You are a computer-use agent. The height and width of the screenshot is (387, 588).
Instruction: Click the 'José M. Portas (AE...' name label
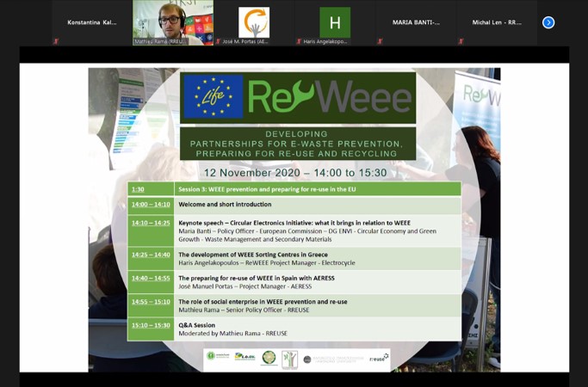[245, 41]
